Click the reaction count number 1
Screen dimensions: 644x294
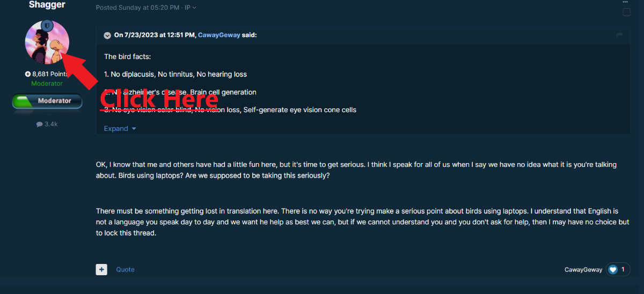[623, 270]
